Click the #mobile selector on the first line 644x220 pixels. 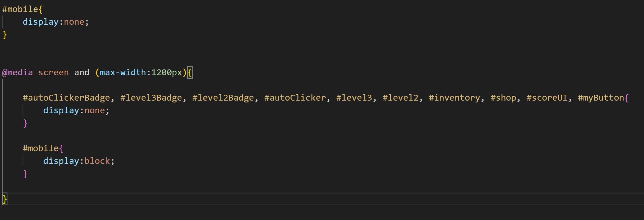pos(20,9)
